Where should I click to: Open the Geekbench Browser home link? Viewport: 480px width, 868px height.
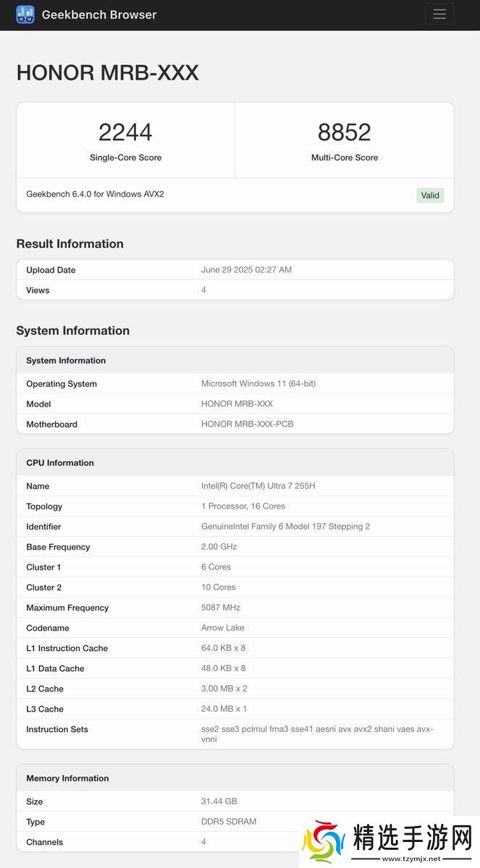(99, 14)
